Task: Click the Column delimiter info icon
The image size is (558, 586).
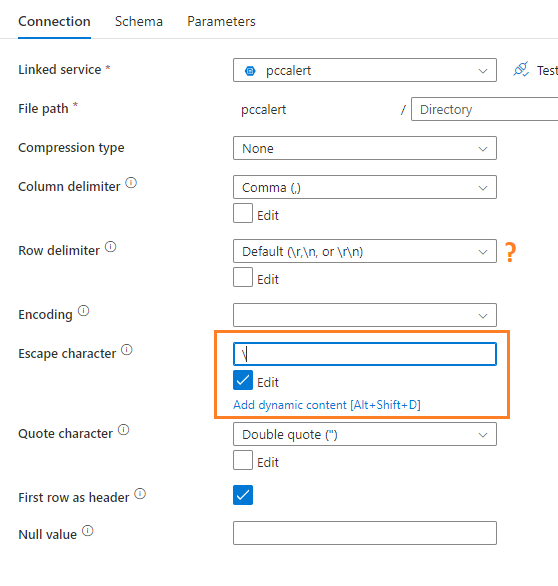Action: (131, 183)
